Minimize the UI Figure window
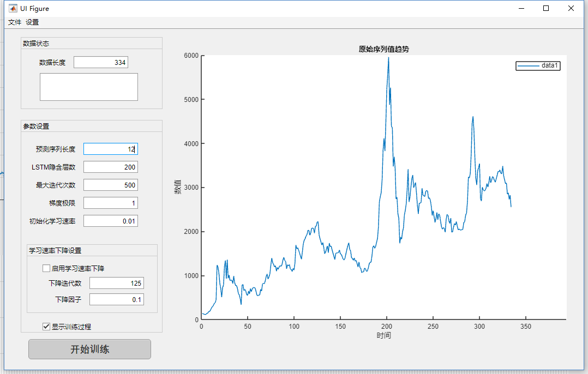The width and height of the screenshot is (588, 374). click(521, 8)
